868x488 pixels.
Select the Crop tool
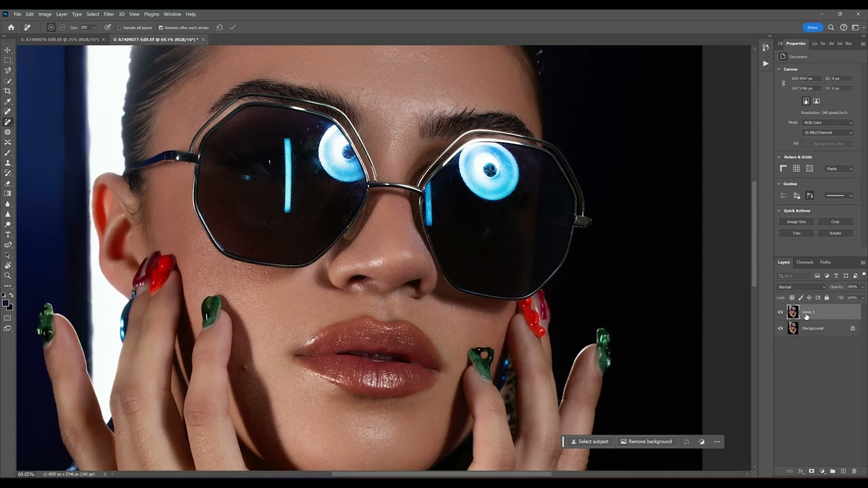click(8, 91)
